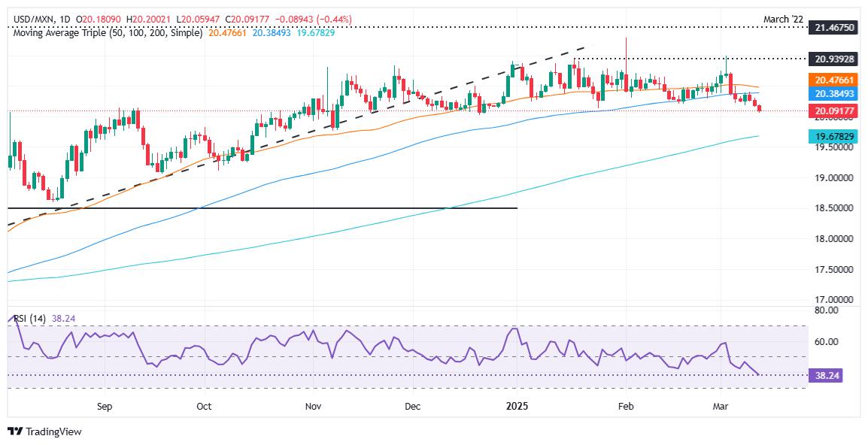Select the Sep label on the time axis

point(104,406)
